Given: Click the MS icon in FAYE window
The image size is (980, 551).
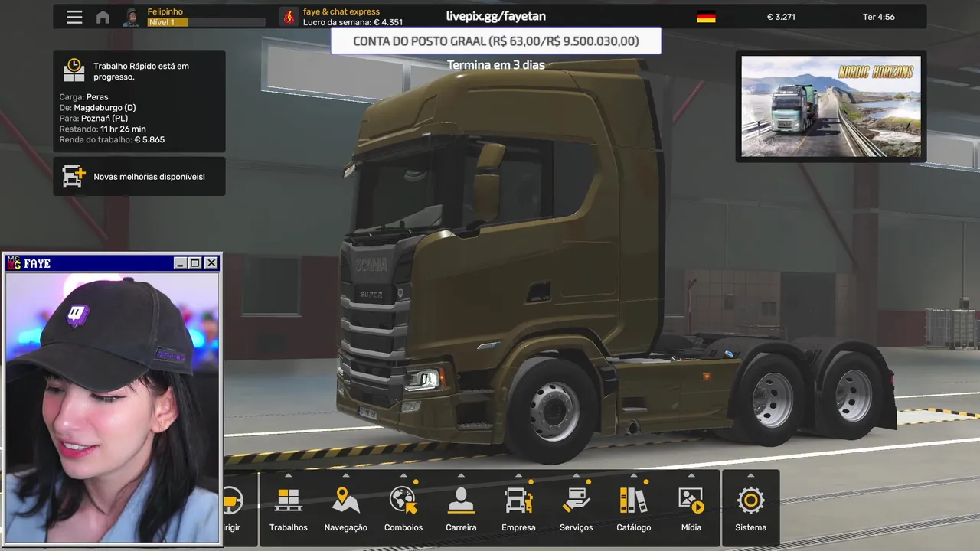Looking at the screenshot, I should (14, 263).
